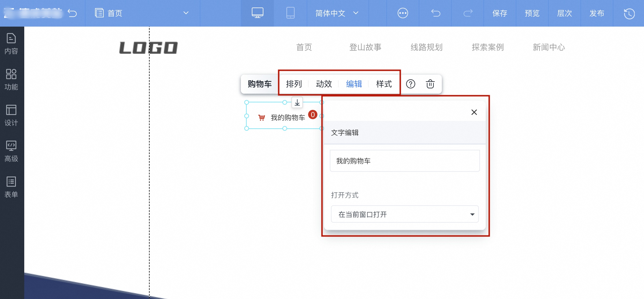Click the 层次 layers button

(565, 13)
